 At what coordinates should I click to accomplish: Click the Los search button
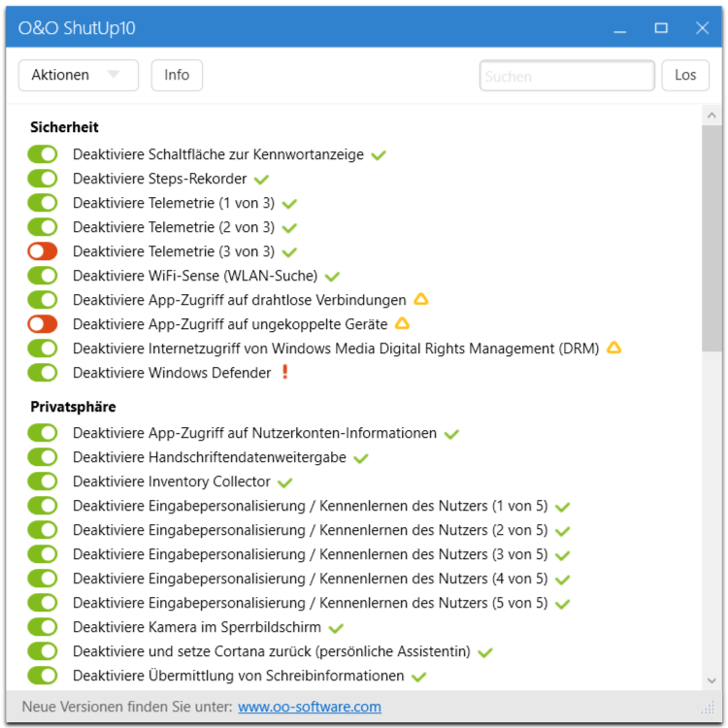(685, 75)
